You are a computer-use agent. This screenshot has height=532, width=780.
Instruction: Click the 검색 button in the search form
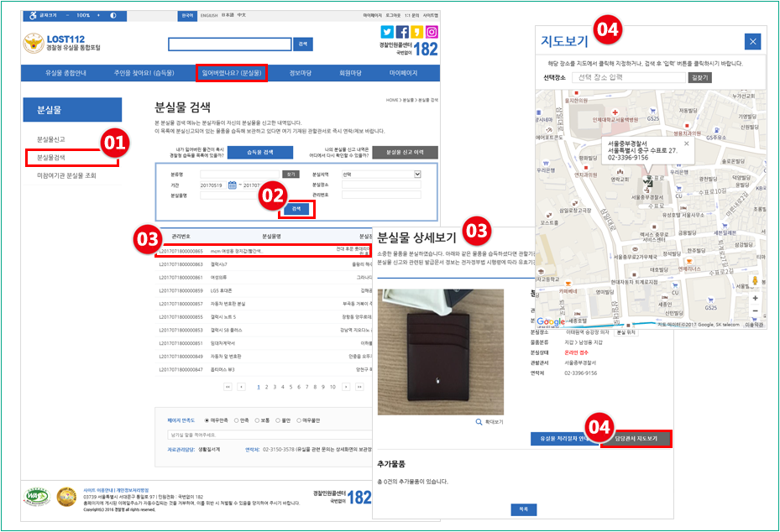coord(297,209)
